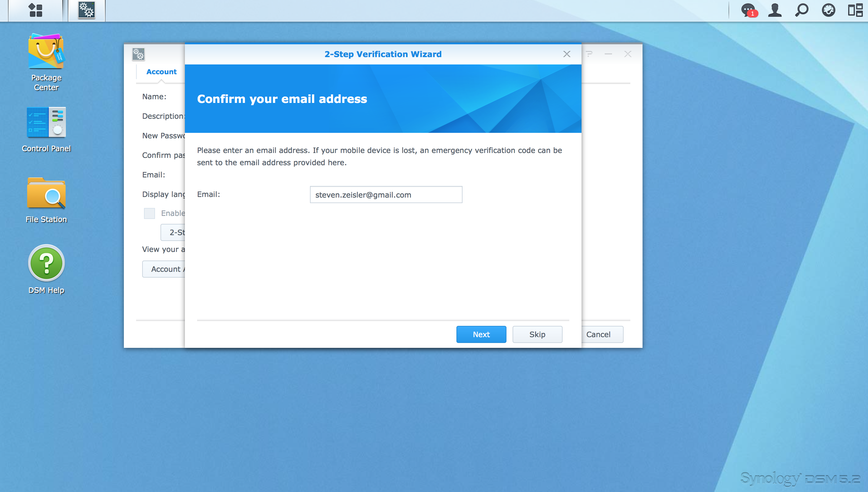
Task: Close the 2-Step Verification Wizard
Action: click(x=567, y=54)
